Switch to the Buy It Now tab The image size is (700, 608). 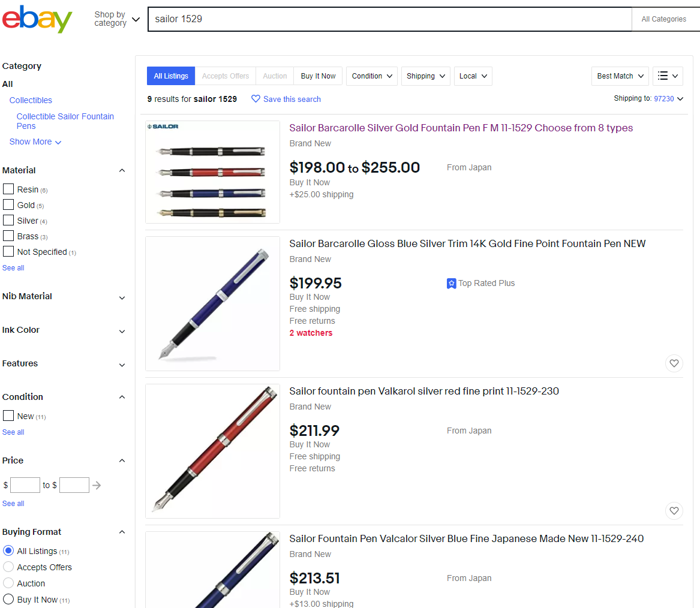pos(318,76)
